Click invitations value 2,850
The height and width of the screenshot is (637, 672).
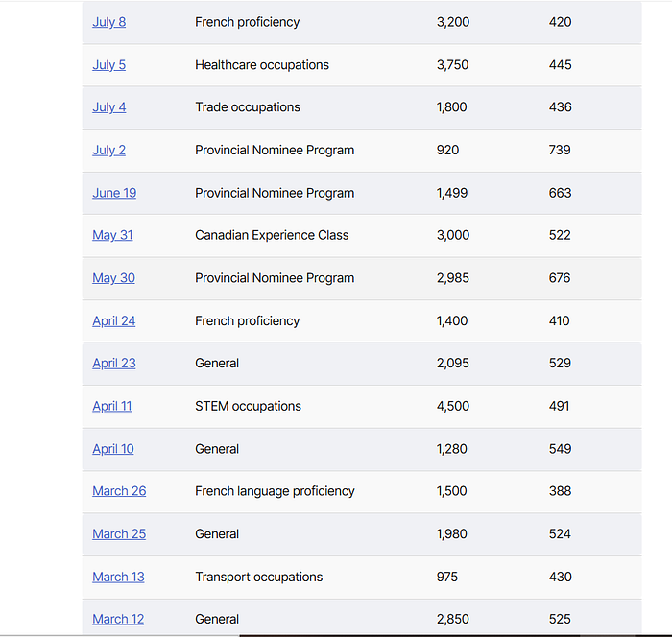coord(453,619)
